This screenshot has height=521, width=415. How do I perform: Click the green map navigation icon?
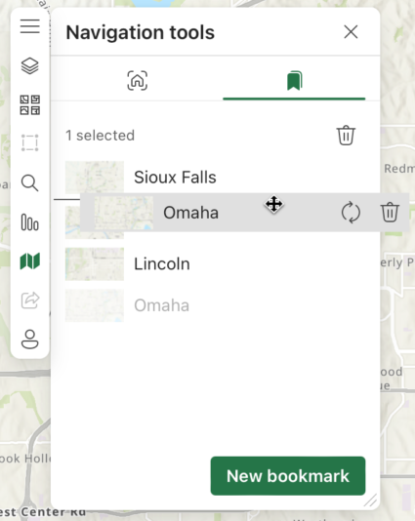[30, 261]
